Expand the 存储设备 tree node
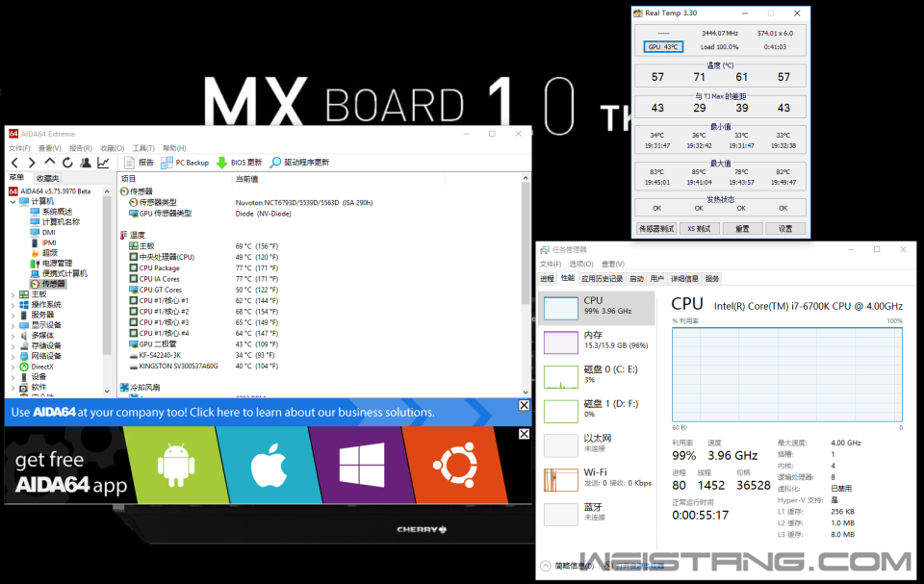Image resolution: width=924 pixels, height=584 pixels. pos(13,346)
